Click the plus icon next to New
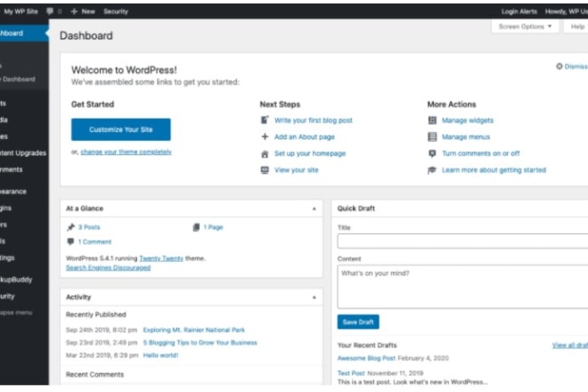The image size is (588, 392). click(x=74, y=12)
